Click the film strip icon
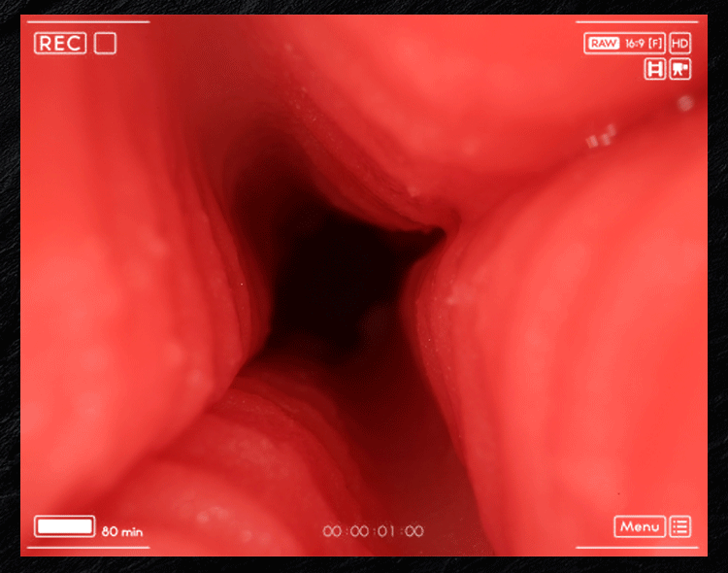 coord(655,69)
